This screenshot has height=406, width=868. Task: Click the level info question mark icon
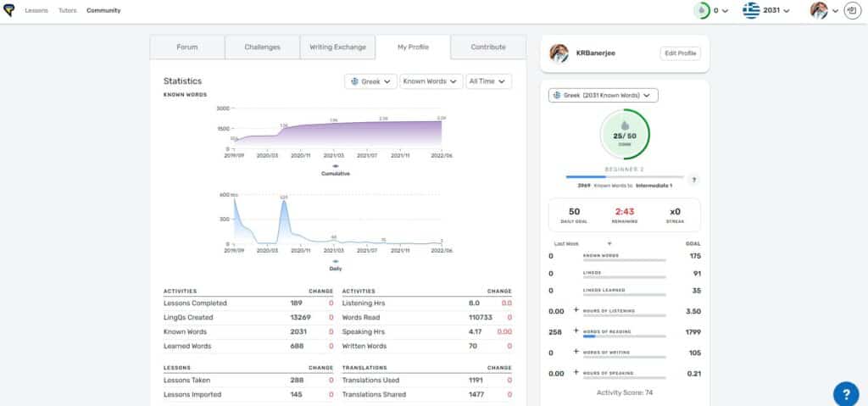pyautogui.click(x=695, y=180)
